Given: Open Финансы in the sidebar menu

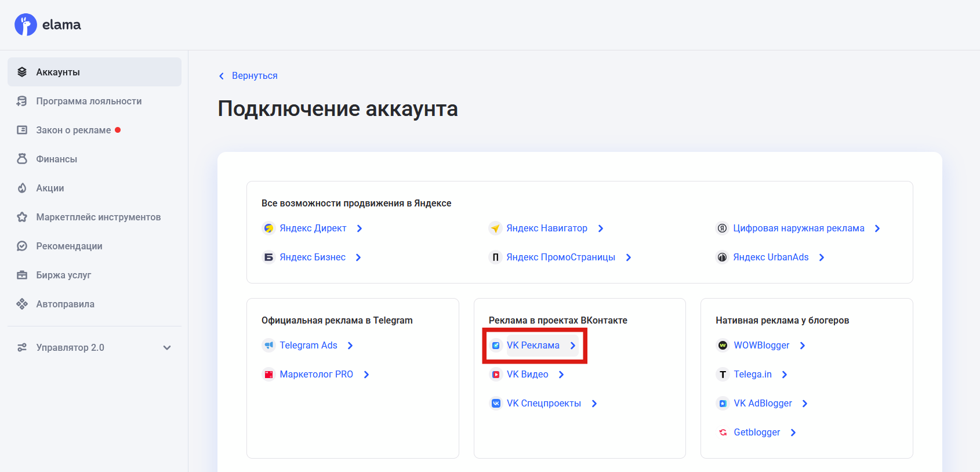Looking at the screenshot, I should click(x=95, y=159).
